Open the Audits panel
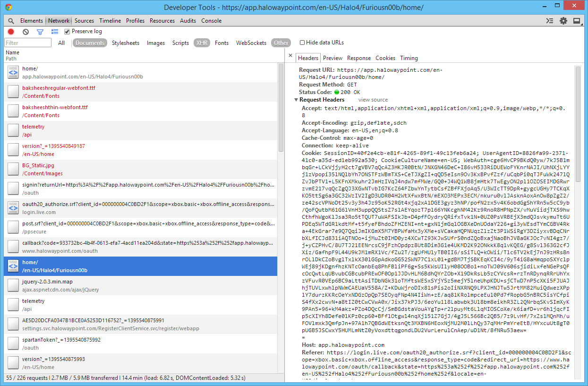 coord(188,21)
